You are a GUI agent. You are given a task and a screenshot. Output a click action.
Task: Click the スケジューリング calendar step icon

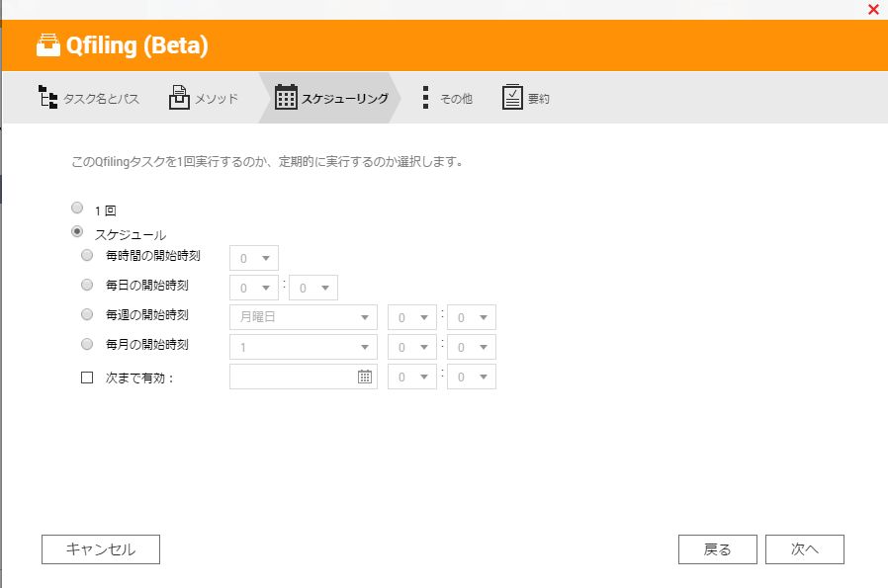tap(286, 97)
